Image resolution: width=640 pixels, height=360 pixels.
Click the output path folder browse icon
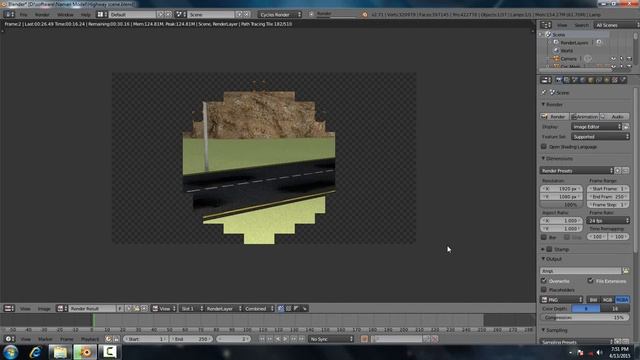pos(625,271)
